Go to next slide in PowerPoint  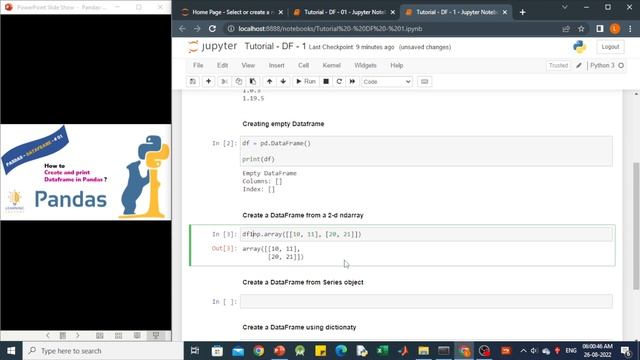coord(78,336)
